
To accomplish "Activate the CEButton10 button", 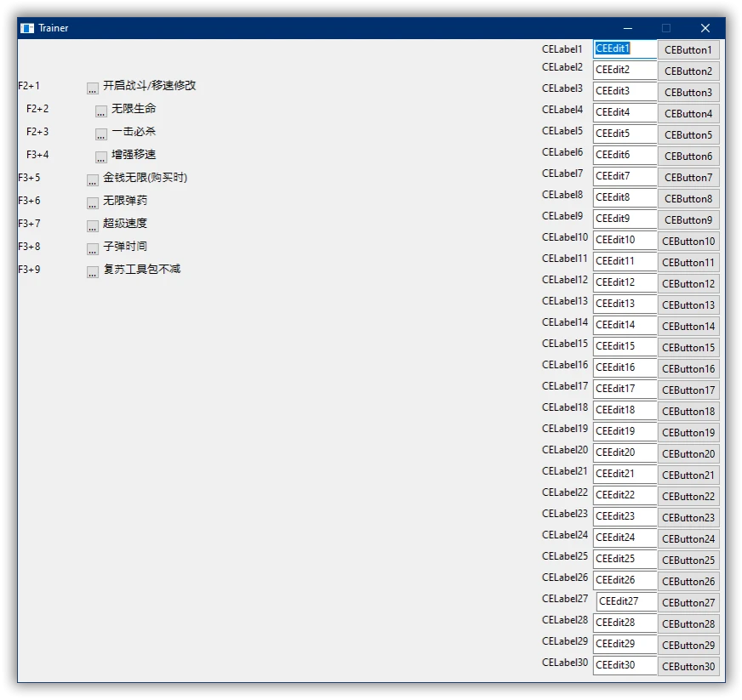I will click(688, 242).
